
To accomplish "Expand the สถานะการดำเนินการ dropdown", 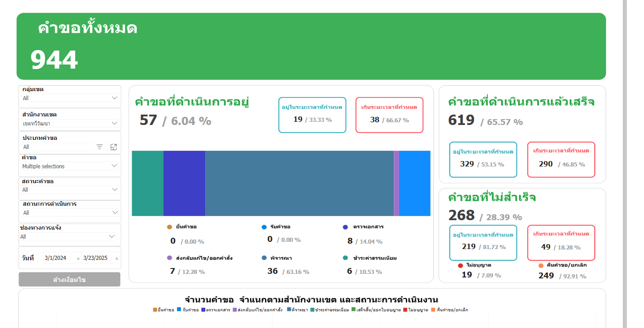I will tap(114, 213).
